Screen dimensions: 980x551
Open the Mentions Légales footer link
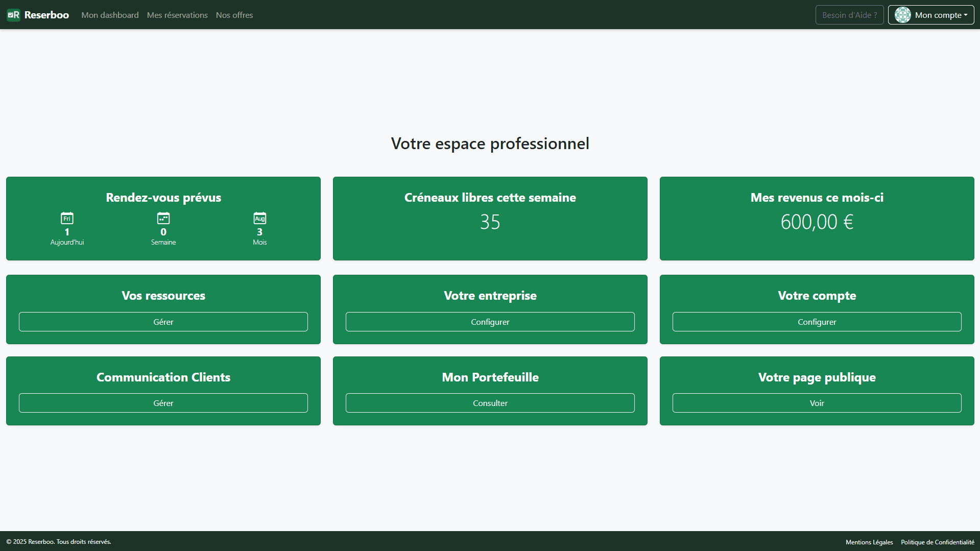click(x=869, y=542)
